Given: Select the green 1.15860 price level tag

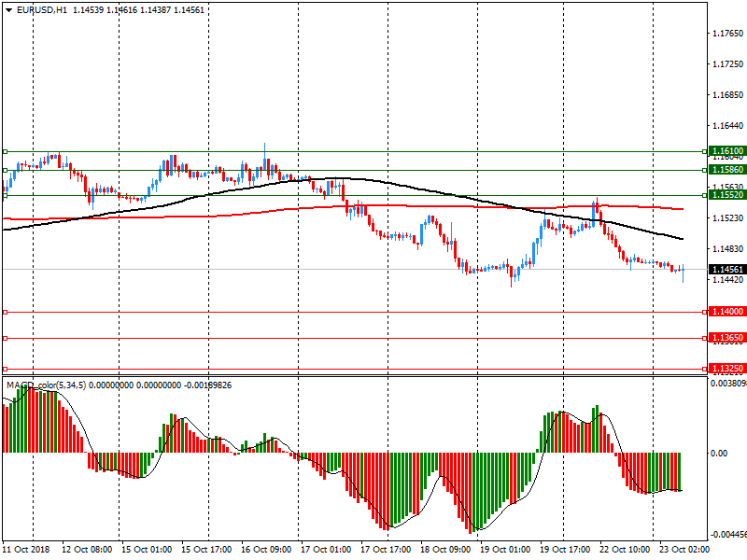Looking at the screenshot, I should tap(726, 170).
